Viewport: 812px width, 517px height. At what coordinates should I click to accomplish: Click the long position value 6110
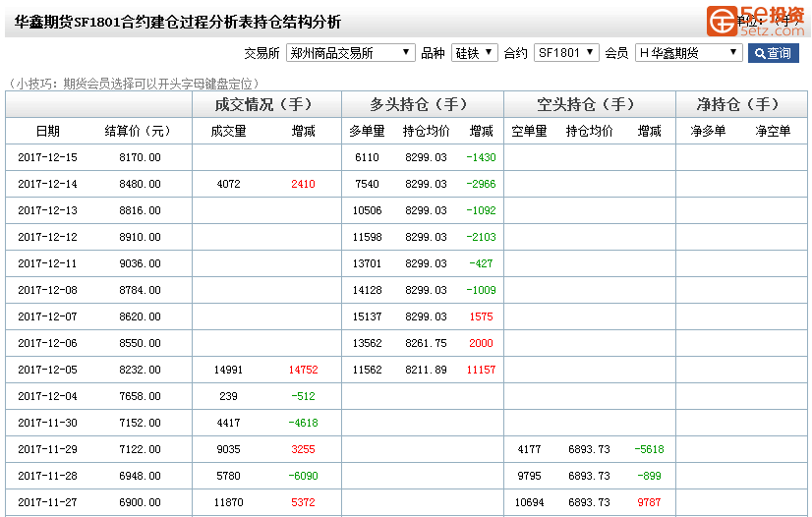tap(367, 157)
